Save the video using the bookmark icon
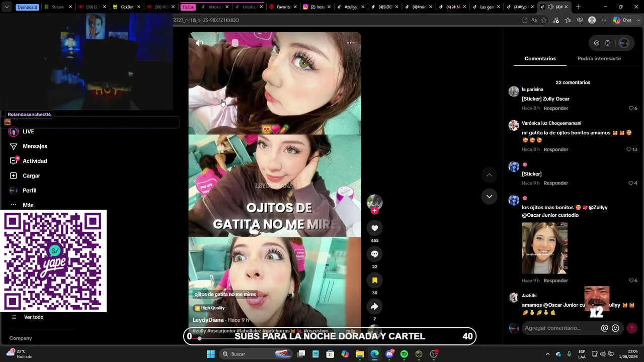 [x=374, y=281]
